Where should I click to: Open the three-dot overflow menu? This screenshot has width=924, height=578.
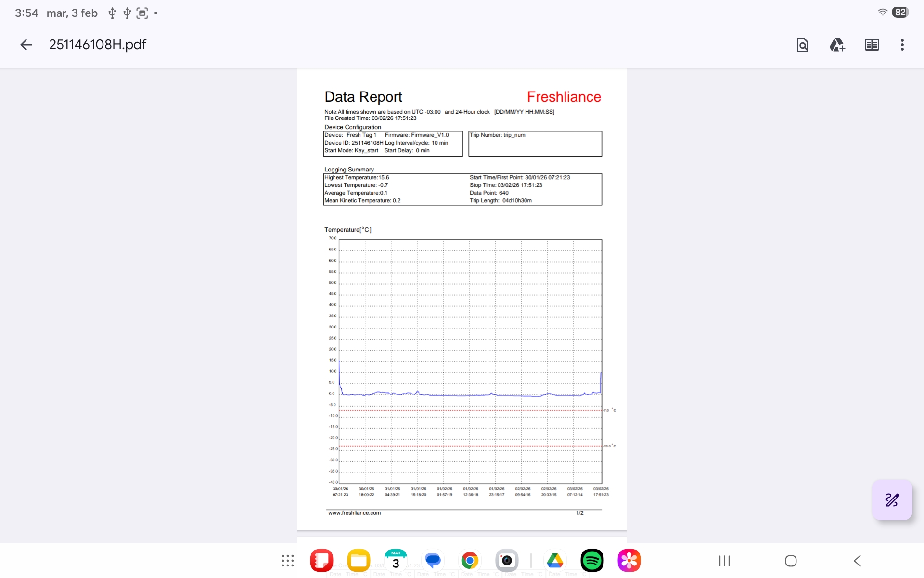coord(902,45)
